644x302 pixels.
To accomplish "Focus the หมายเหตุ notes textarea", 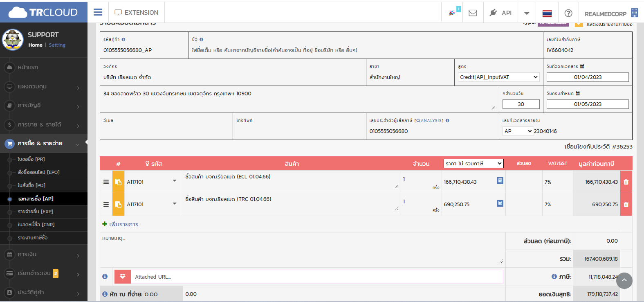I will (303, 249).
